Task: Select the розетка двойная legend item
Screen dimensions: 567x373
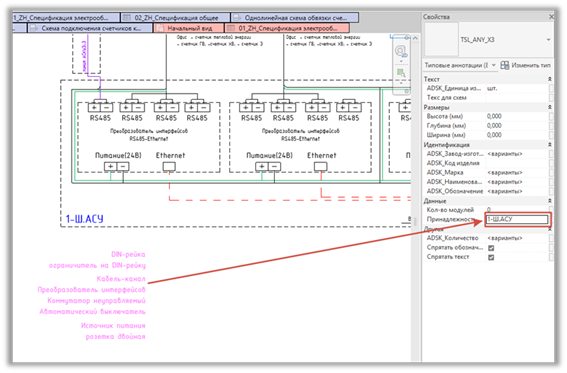Action: [115, 336]
